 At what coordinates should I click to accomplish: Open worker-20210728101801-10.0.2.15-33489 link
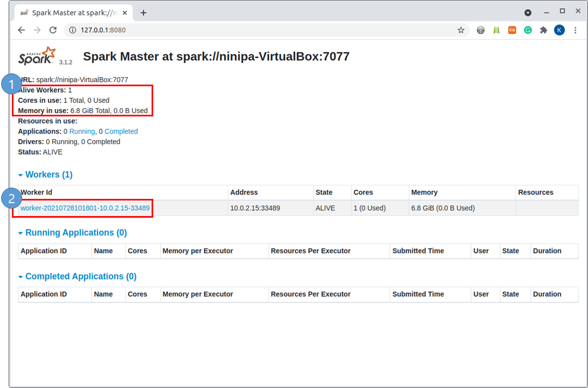(x=85, y=208)
